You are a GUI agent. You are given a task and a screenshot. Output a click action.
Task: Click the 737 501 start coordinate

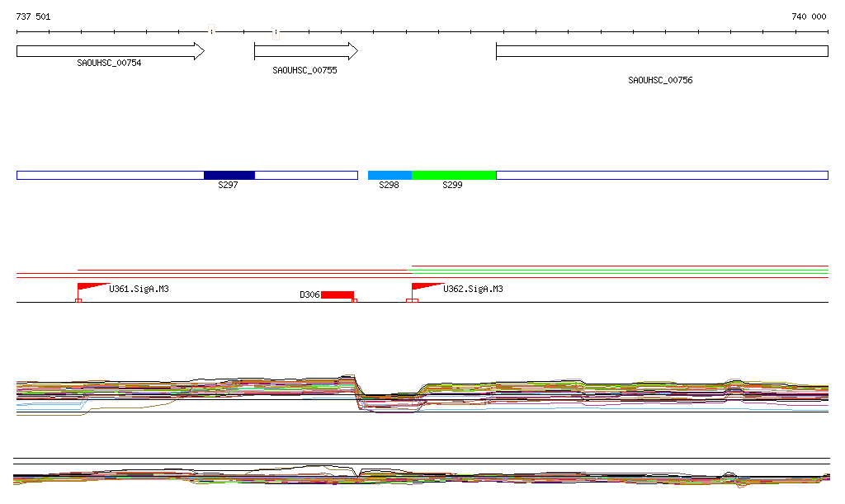[33, 16]
